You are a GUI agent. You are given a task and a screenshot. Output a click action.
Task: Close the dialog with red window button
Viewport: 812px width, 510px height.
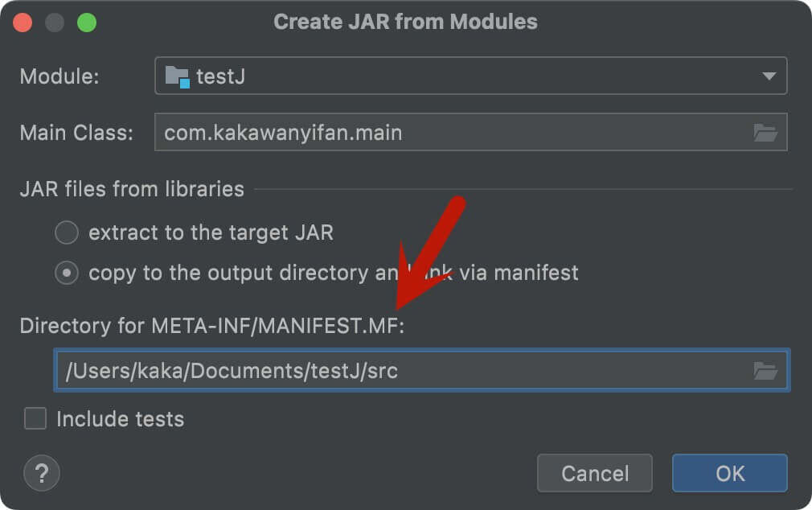click(23, 23)
